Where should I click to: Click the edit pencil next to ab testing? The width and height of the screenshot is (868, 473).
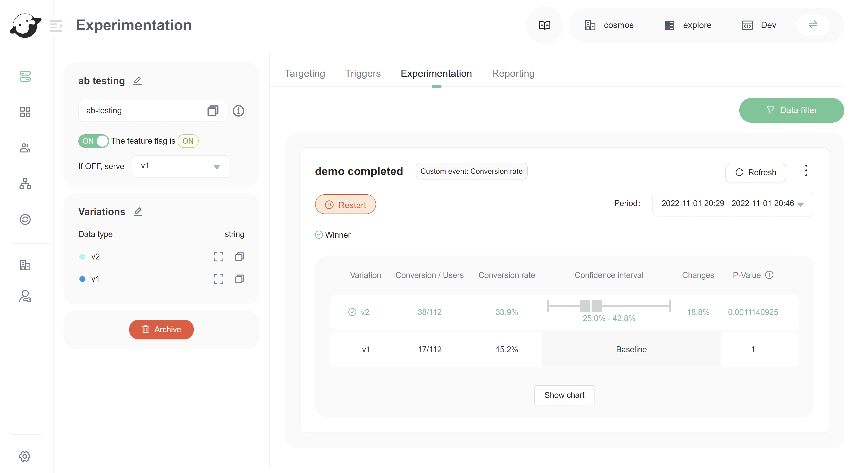[x=137, y=81]
